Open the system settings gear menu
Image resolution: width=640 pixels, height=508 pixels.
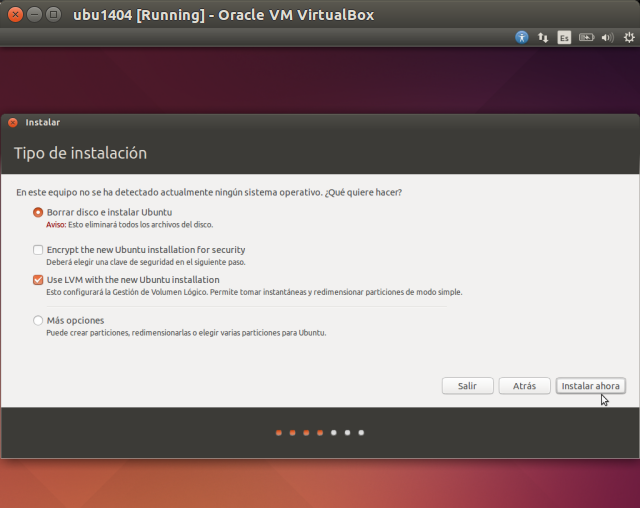coord(629,38)
